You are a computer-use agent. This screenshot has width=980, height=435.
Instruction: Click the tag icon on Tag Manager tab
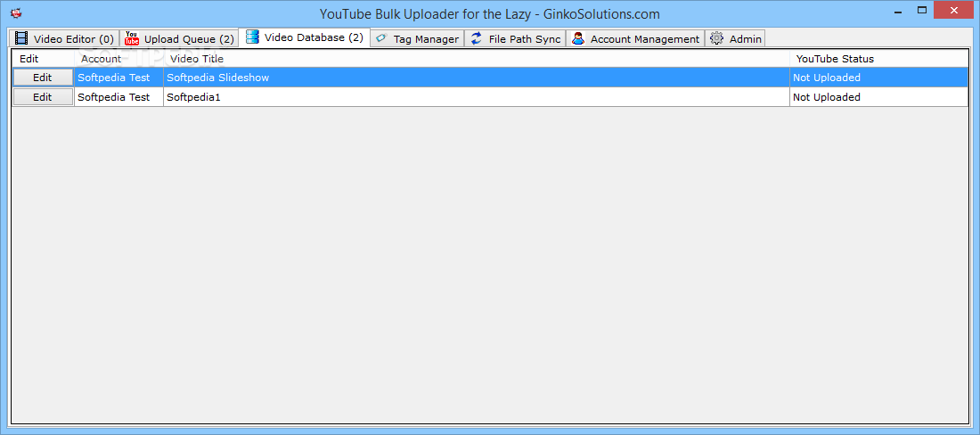[x=381, y=38]
